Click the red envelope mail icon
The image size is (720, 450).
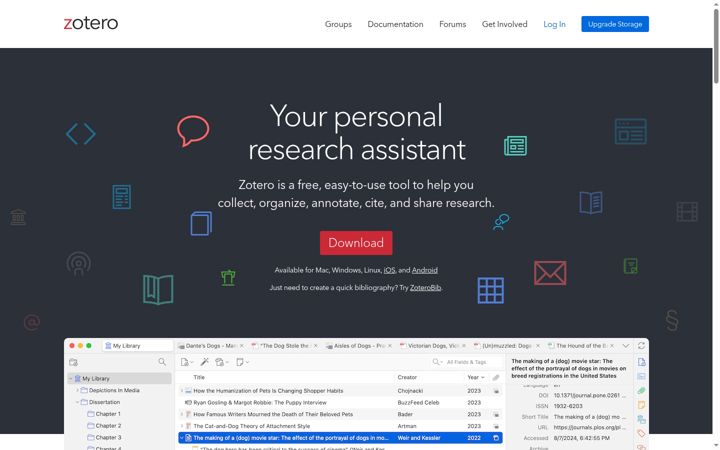[550, 273]
